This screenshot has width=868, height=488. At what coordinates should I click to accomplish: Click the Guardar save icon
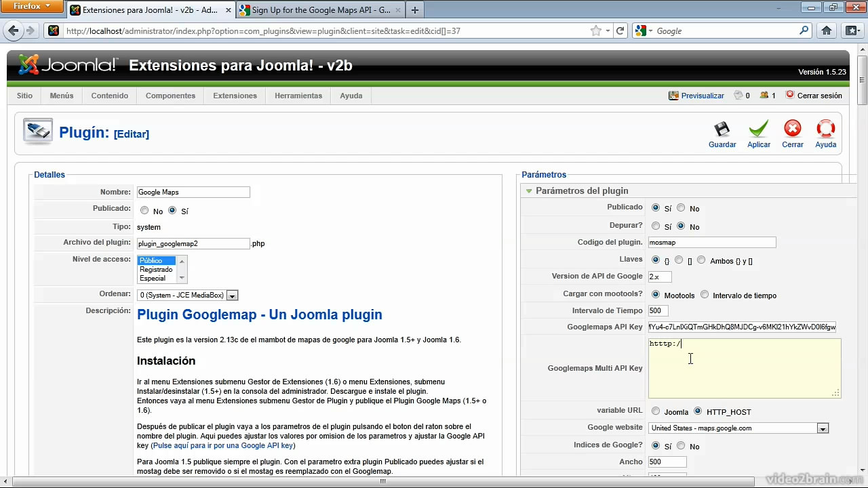point(722,129)
